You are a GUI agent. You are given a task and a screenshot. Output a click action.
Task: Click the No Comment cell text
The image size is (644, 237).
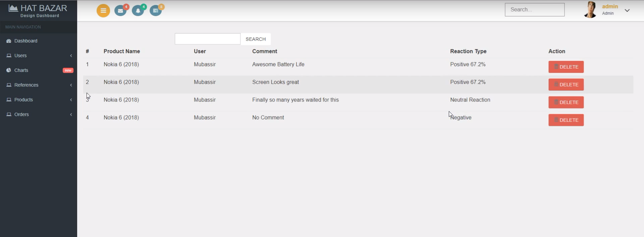tap(268, 117)
